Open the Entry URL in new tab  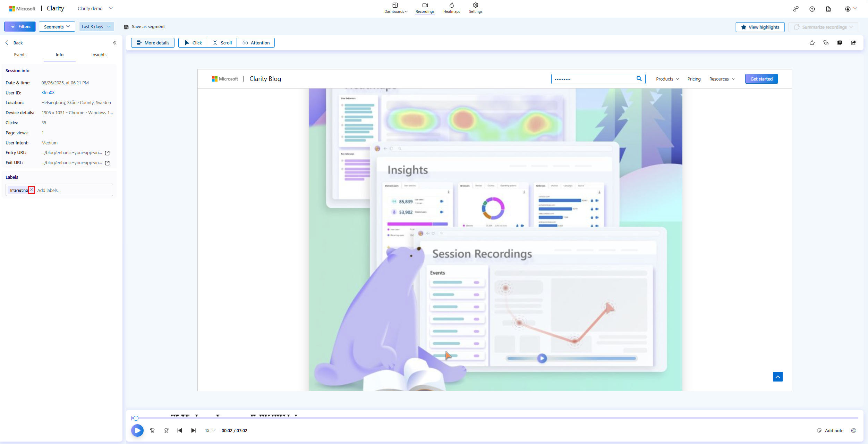(x=107, y=153)
